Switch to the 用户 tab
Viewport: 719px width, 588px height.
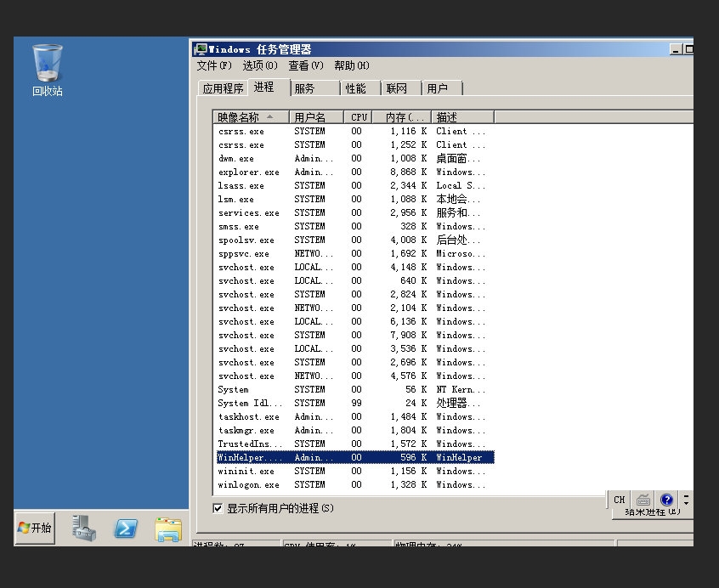pyautogui.click(x=443, y=88)
